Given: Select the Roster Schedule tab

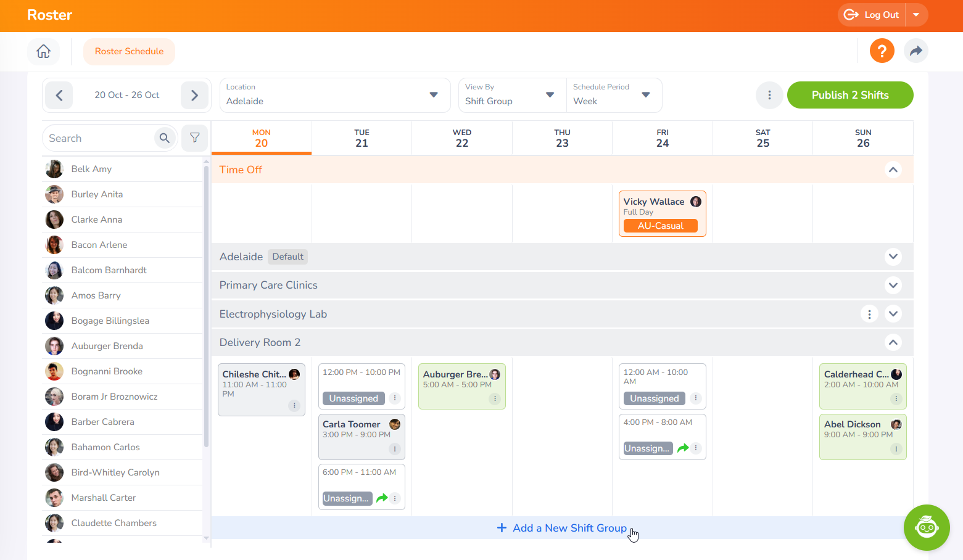Looking at the screenshot, I should tap(129, 51).
